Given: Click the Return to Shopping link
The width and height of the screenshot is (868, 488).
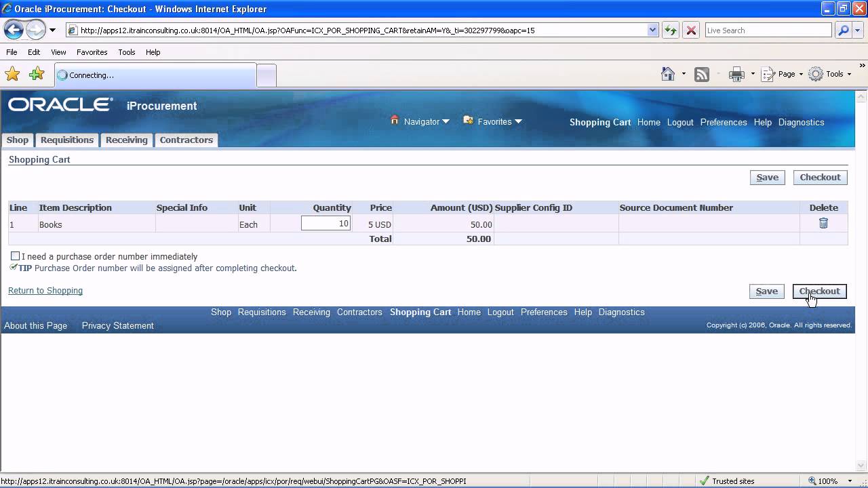Looking at the screenshot, I should [x=45, y=290].
